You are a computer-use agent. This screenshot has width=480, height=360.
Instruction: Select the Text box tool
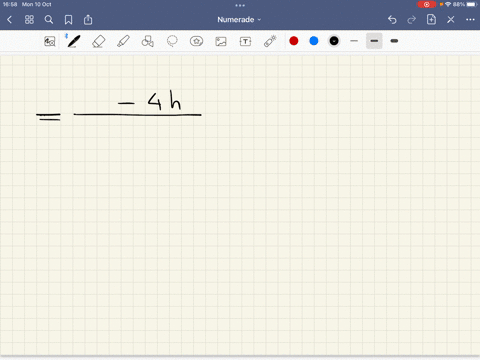pyautogui.click(x=245, y=41)
